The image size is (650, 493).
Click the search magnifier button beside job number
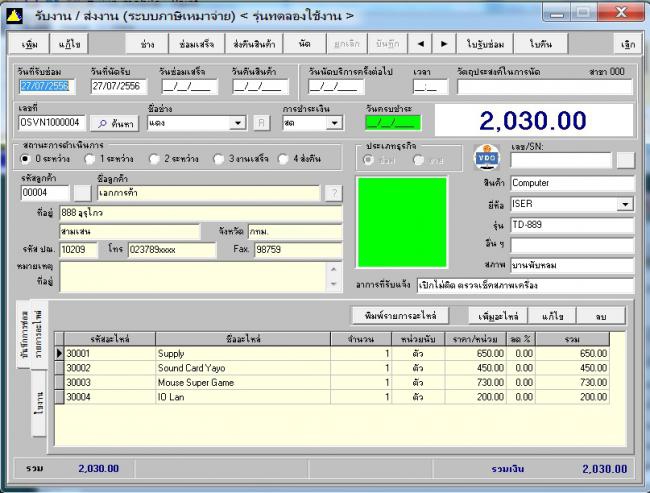(x=116, y=122)
